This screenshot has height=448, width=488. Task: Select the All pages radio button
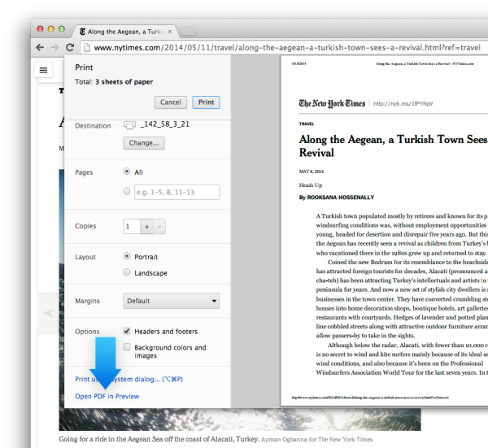pyautogui.click(x=127, y=172)
